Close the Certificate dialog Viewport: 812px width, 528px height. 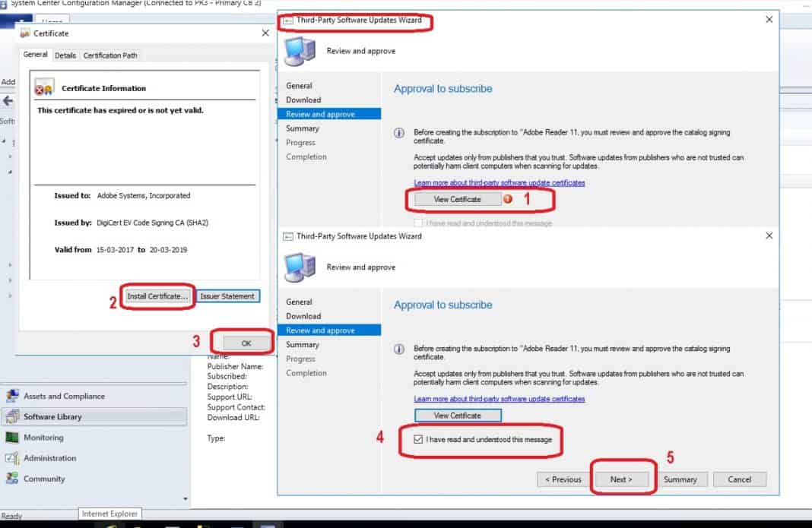265,33
